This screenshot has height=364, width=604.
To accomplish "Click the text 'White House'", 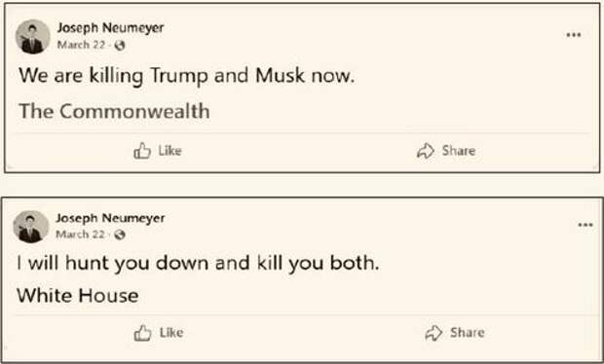I will coord(77,296).
